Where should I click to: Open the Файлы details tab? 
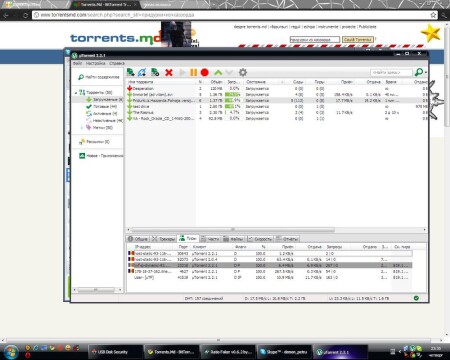coord(234,239)
